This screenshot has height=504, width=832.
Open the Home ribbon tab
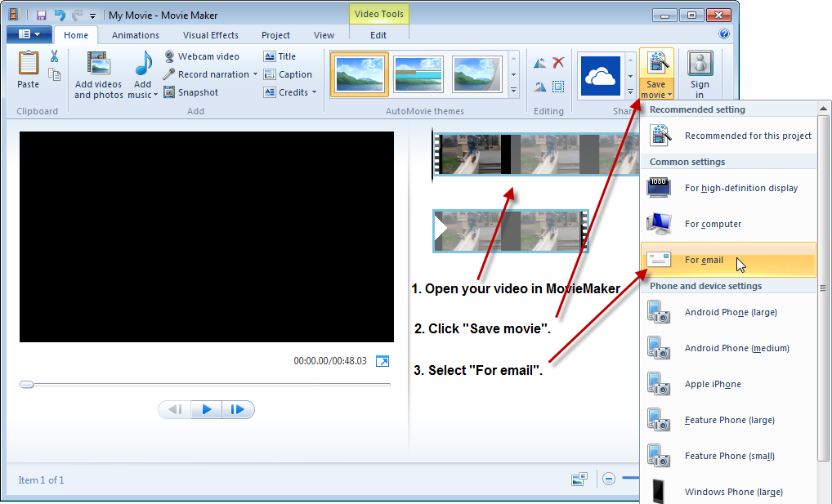(76, 35)
